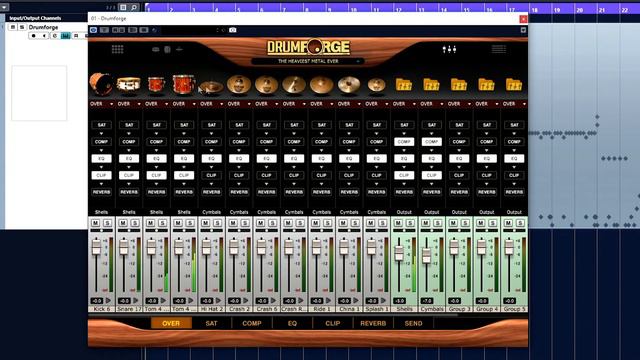Viewport: 640px width, 360px height.
Task: Switch to the SAT tab
Action: (x=211, y=323)
